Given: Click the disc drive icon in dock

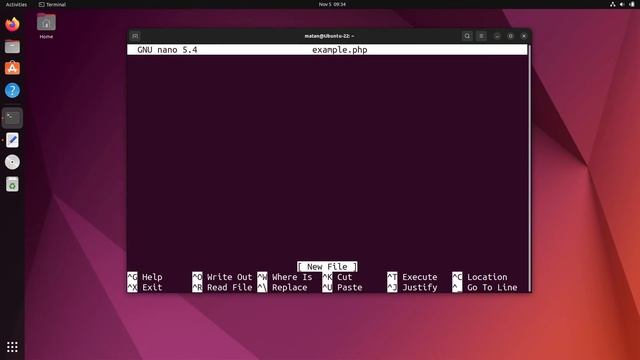Looking at the screenshot, I should pos(12,162).
